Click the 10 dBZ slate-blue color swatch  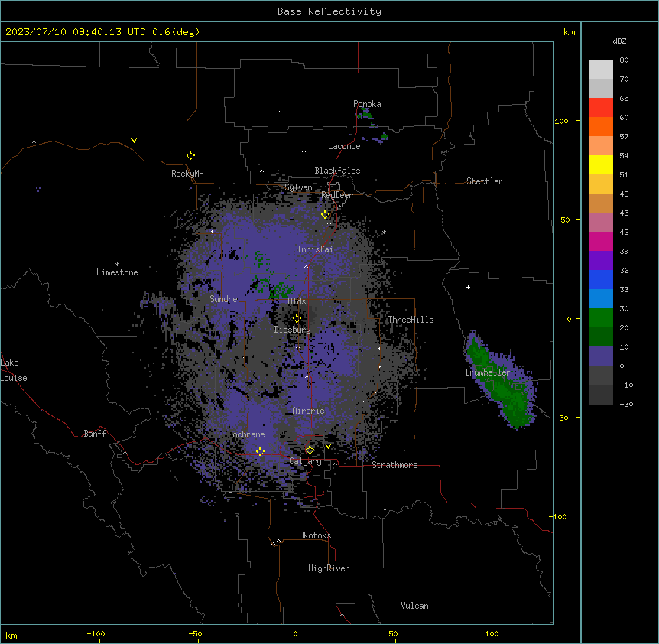click(601, 356)
